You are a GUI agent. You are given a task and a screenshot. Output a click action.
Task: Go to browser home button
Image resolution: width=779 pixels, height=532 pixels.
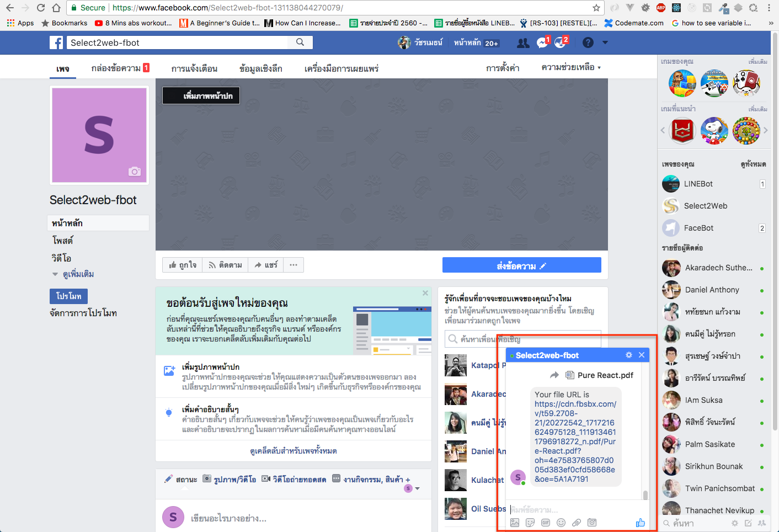point(56,8)
